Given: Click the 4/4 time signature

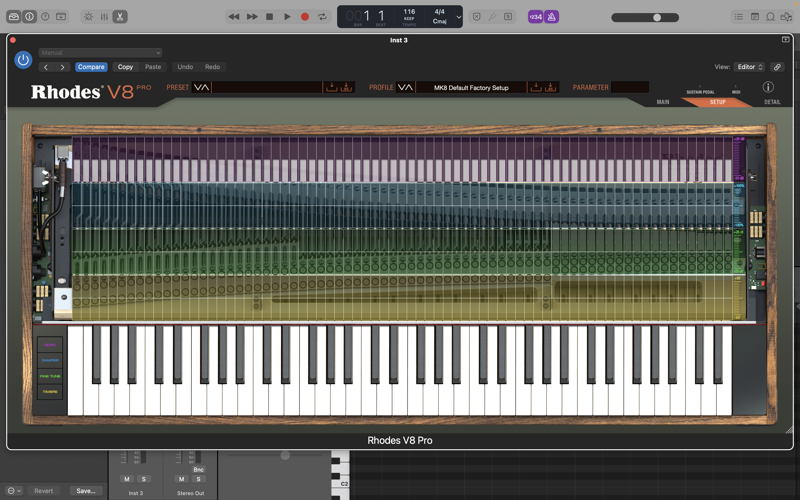Looking at the screenshot, I should coord(439,11).
